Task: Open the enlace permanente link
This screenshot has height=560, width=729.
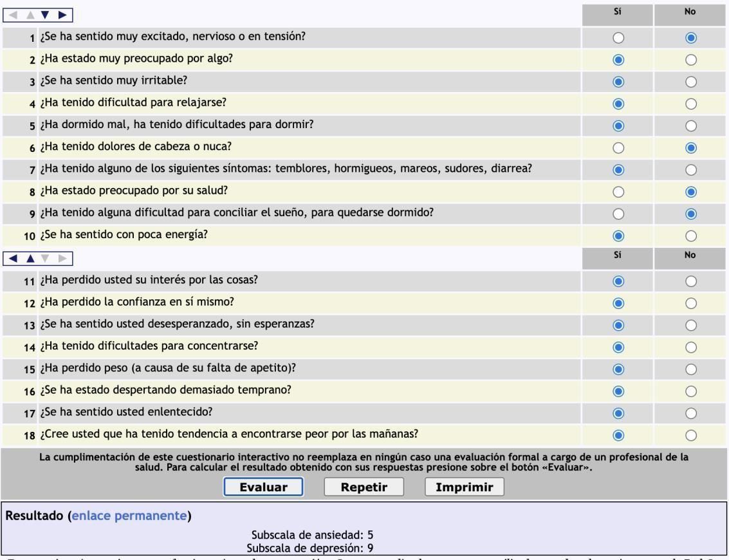Action: coord(129,516)
